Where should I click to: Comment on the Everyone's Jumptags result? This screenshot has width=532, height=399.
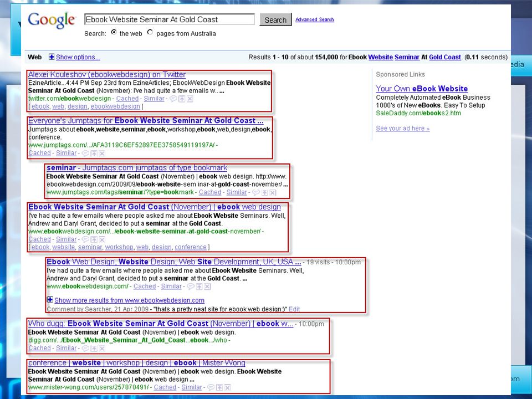85,154
